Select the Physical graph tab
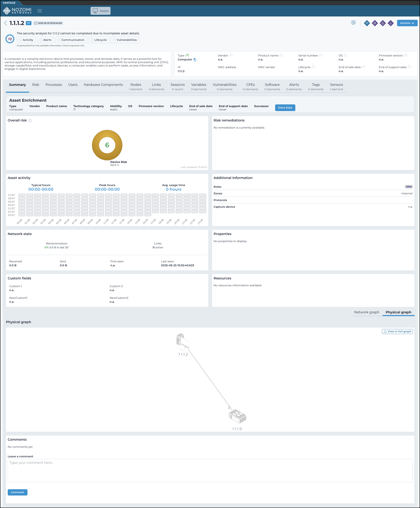The image size is (420, 508). point(398,312)
